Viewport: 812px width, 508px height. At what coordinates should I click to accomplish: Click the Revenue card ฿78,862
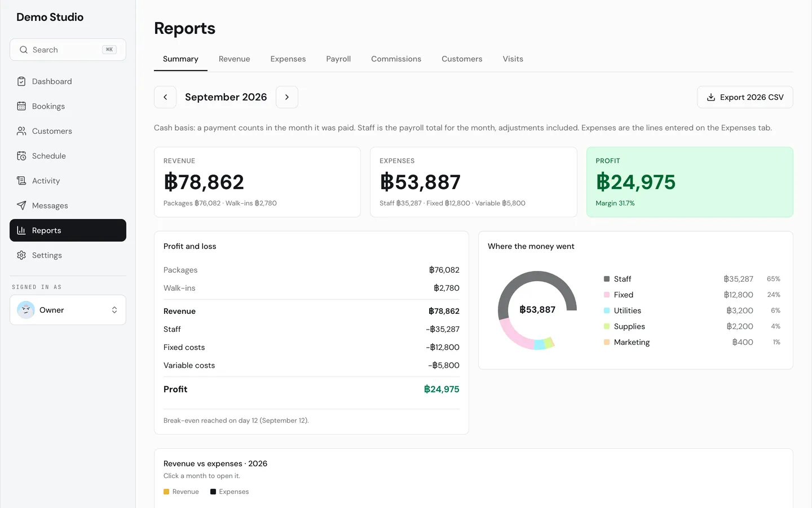(x=257, y=182)
